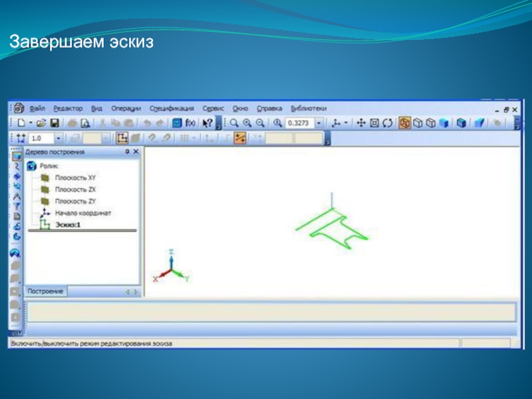Open the blue Model Manager icon

tap(177, 123)
